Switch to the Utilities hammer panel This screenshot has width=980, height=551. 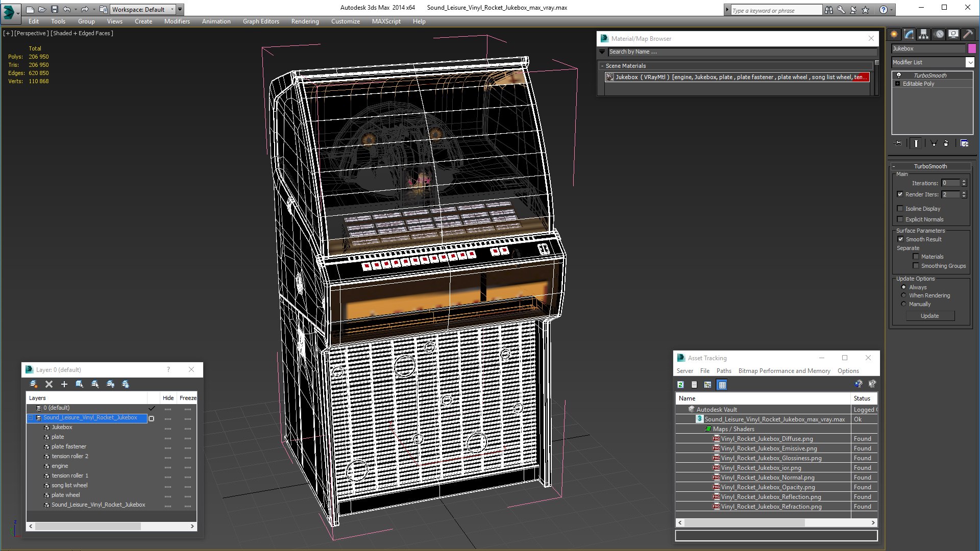[x=968, y=34]
